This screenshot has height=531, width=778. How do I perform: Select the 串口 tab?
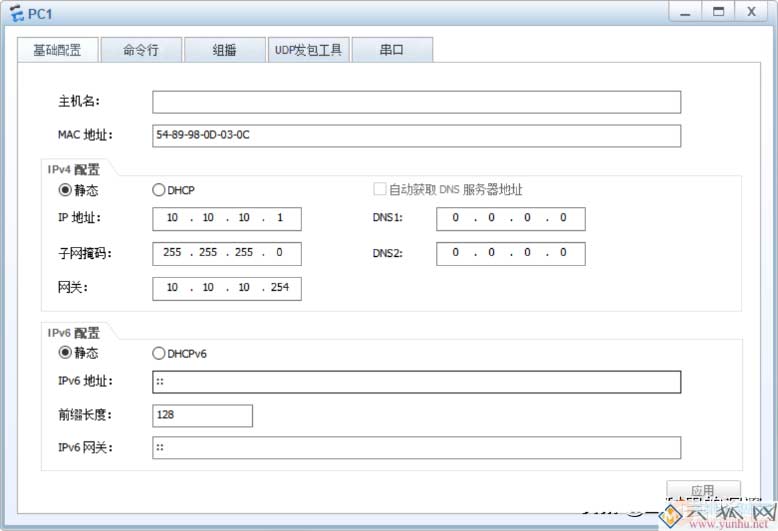click(391, 50)
